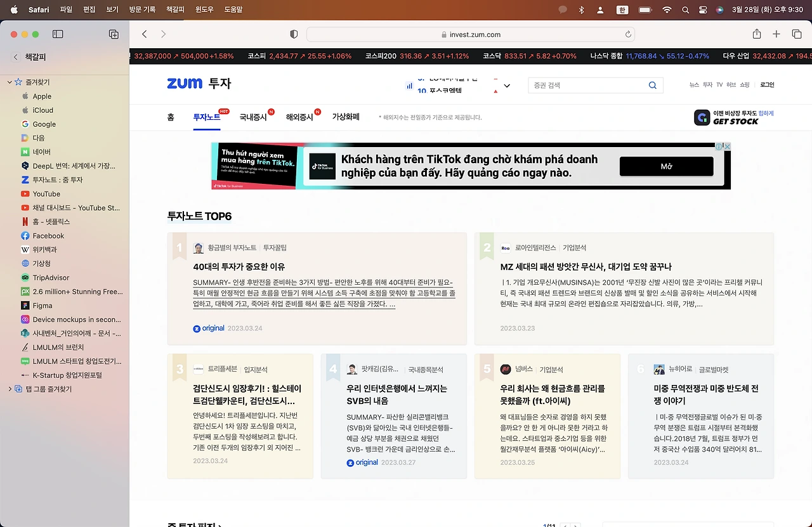Click the magnifier icon in the stock search box
Screen dimensions: 812x527
coord(653,86)
